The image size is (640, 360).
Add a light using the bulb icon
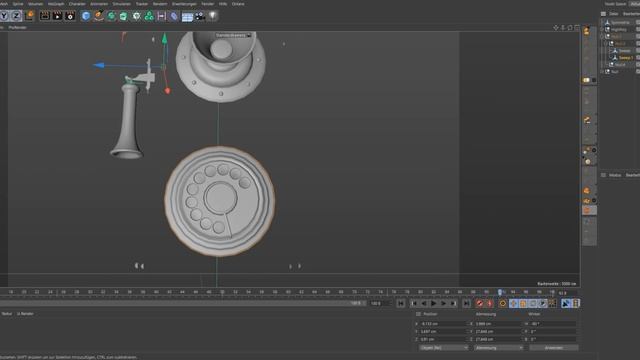(213, 16)
